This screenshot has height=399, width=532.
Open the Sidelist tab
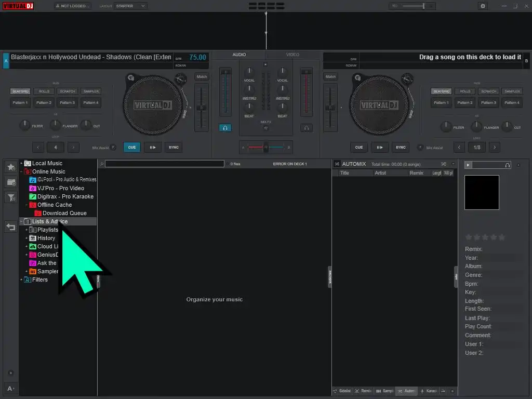click(x=342, y=391)
